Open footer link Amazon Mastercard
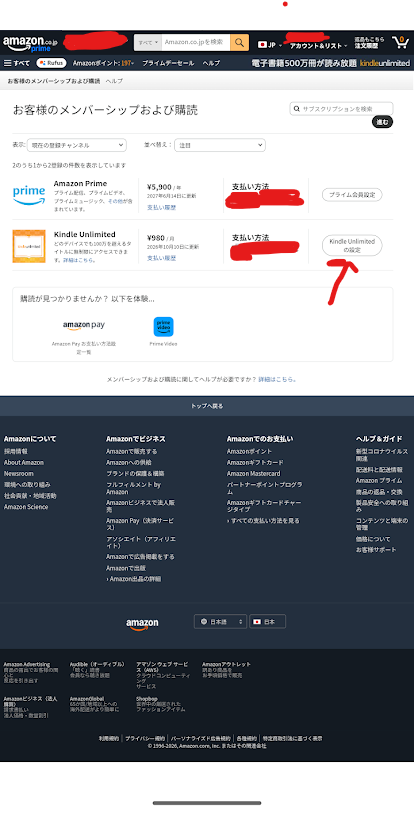The height and width of the screenshot is (813, 414). (x=254, y=474)
